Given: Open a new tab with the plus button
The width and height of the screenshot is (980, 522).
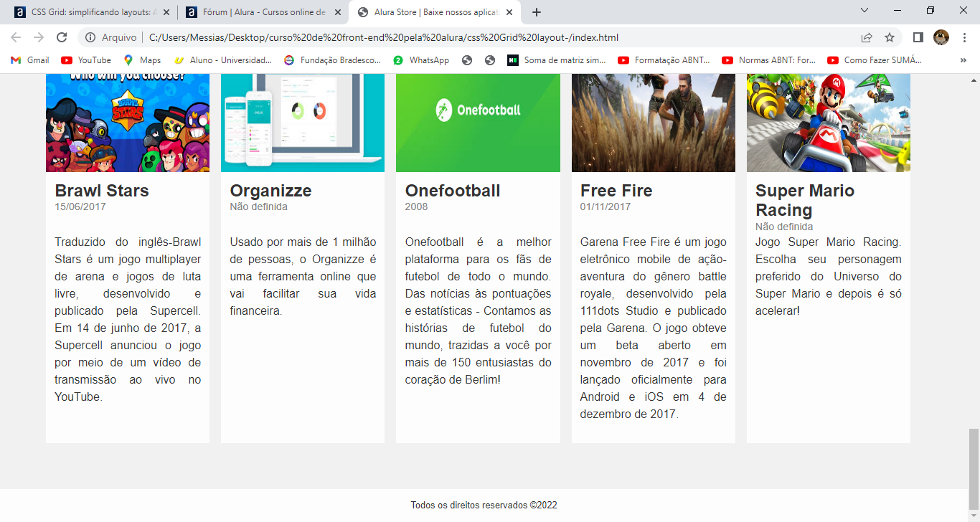Looking at the screenshot, I should [x=537, y=12].
